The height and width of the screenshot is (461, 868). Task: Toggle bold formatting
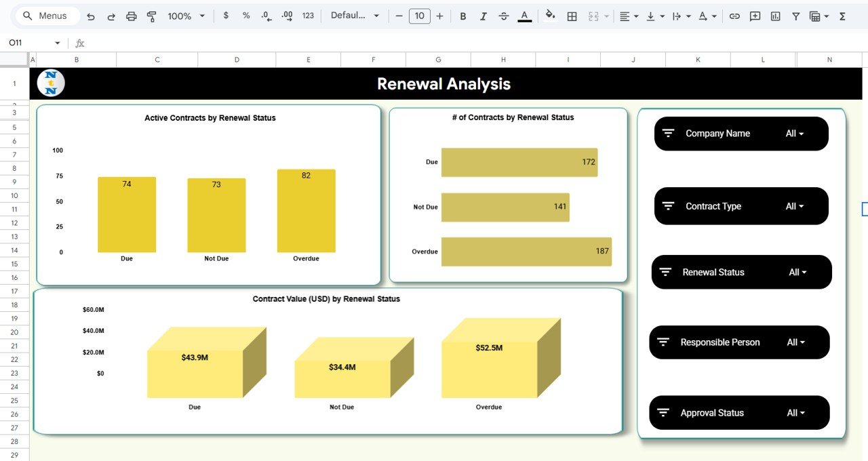tap(462, 16)
